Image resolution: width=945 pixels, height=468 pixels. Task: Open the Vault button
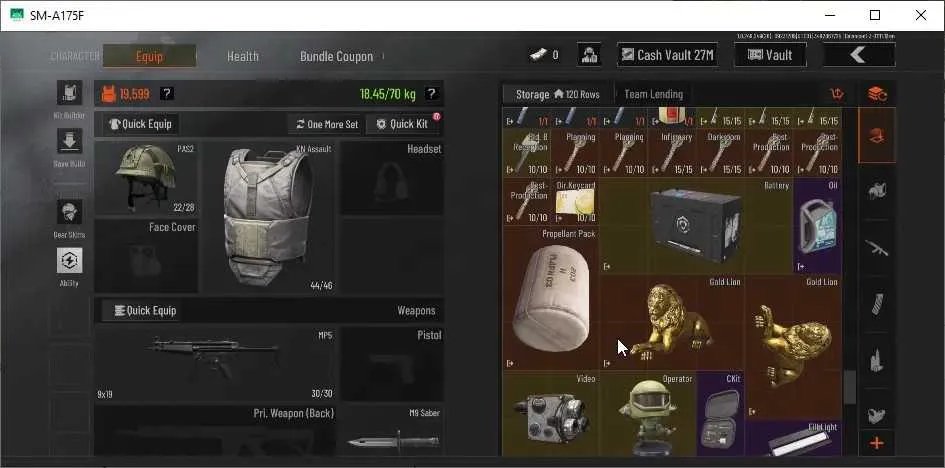point(770,55)
